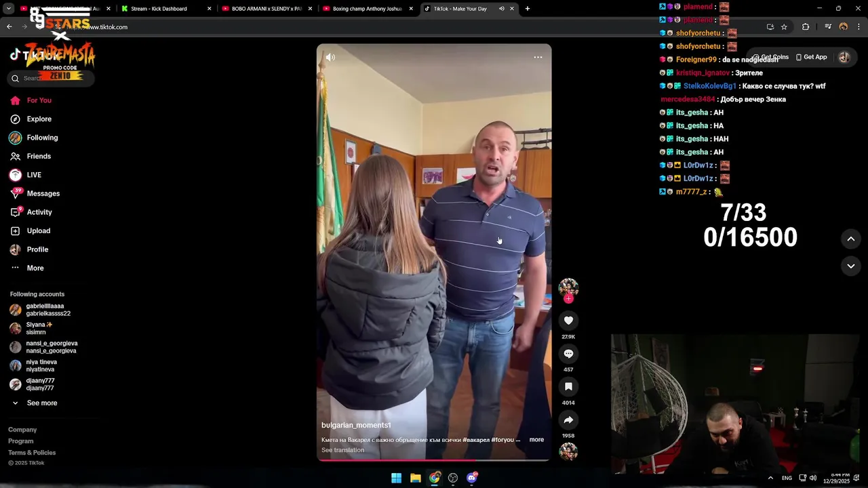
Task: Click 'See translation' under the caption
Action: 342,450
